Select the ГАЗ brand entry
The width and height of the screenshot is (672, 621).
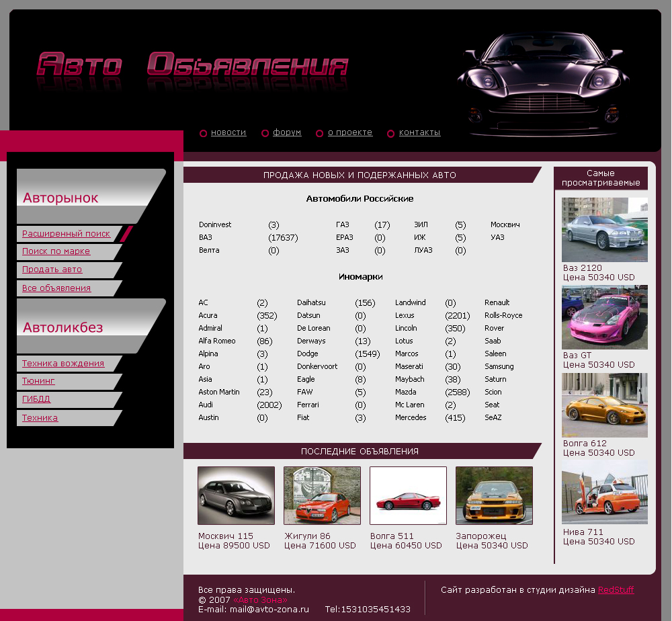[343, 224]
